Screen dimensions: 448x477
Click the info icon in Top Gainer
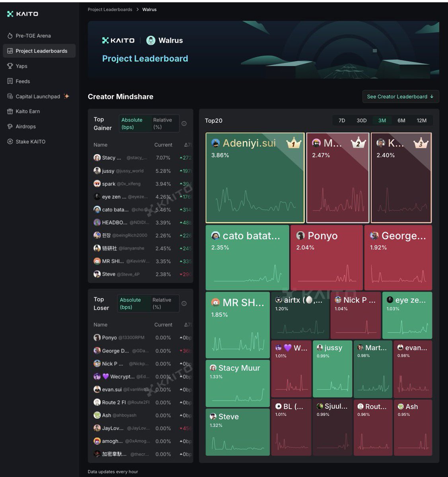point(184,124)
